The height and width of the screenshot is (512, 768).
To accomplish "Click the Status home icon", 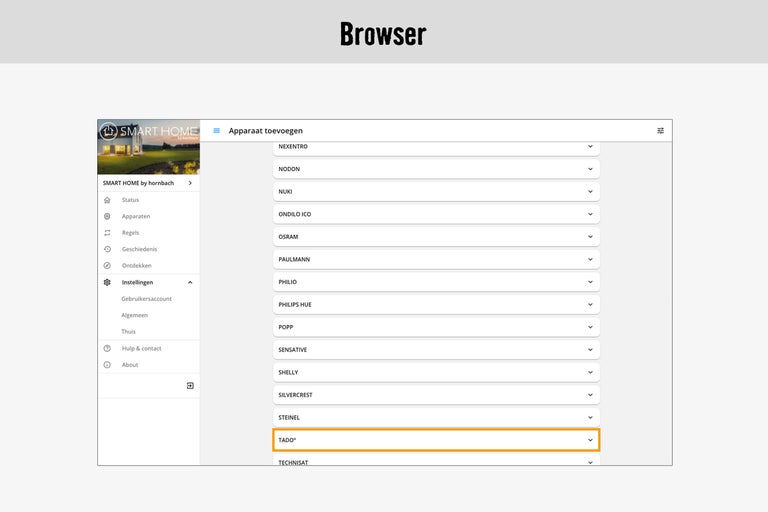I will (107, 200).
